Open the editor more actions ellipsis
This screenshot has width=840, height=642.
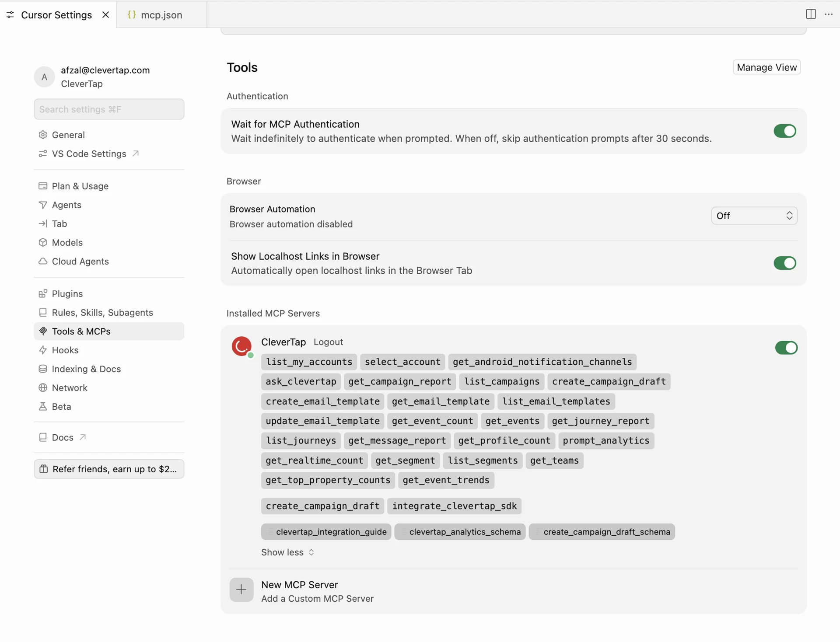tap(829, 14)
